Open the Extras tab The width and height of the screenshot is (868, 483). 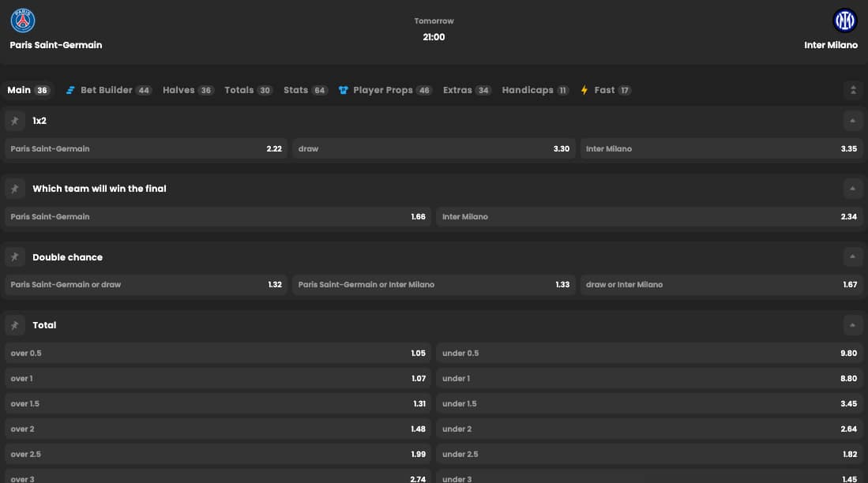pyautogui.click(x=468, y=90)
